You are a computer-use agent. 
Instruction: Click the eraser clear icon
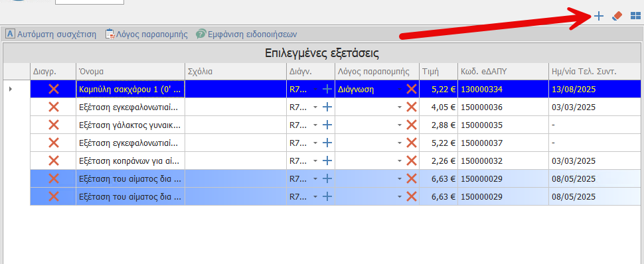tap(617, 16)
